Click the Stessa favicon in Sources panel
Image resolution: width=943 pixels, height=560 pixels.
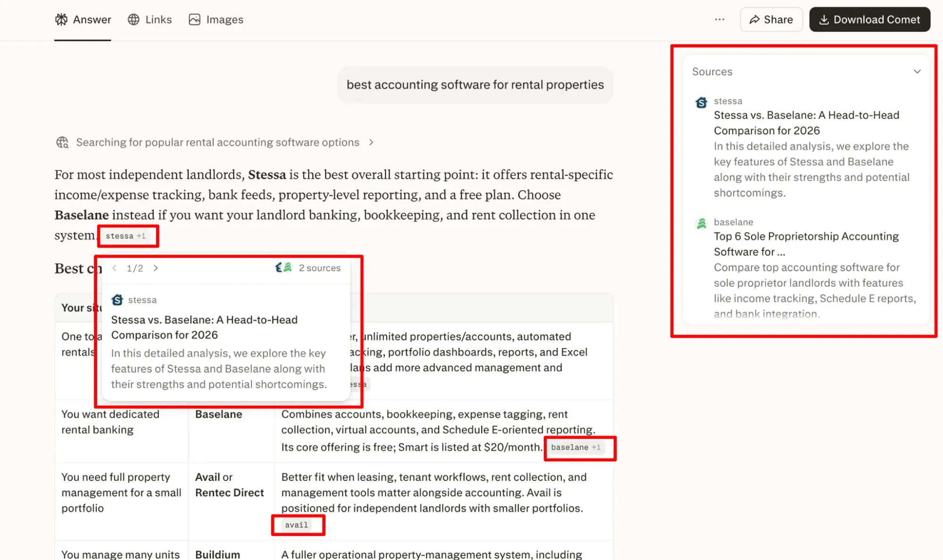701,102
